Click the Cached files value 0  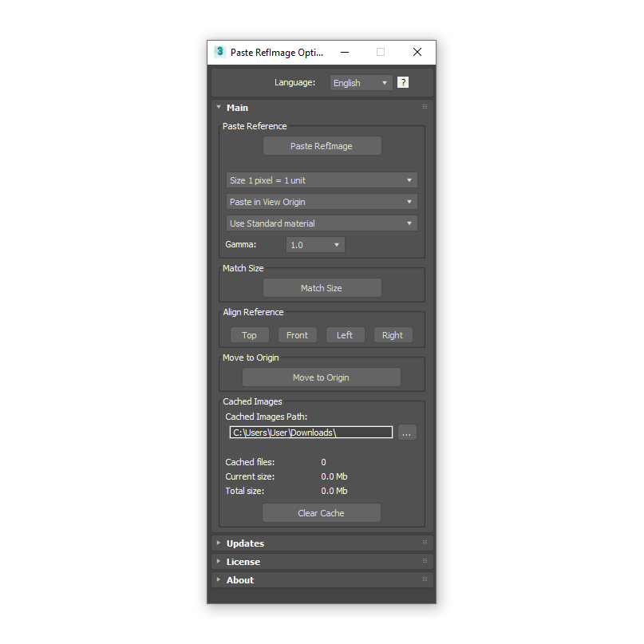(x=324, y=463)
